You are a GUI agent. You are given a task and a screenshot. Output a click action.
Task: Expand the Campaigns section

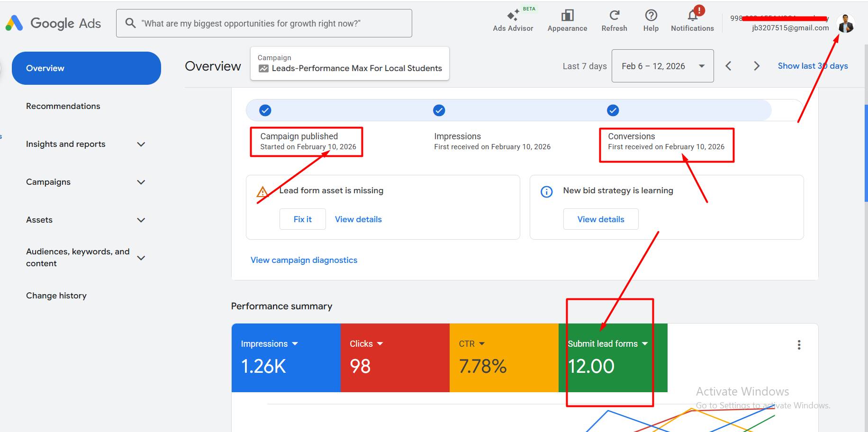tap(141, 182)
